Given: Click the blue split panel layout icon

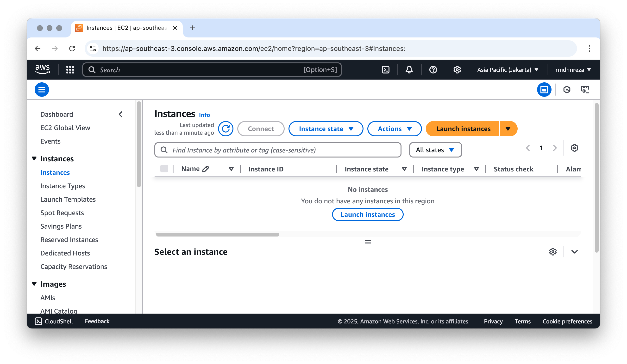Looking at the screenshot, I should [544, 90].
